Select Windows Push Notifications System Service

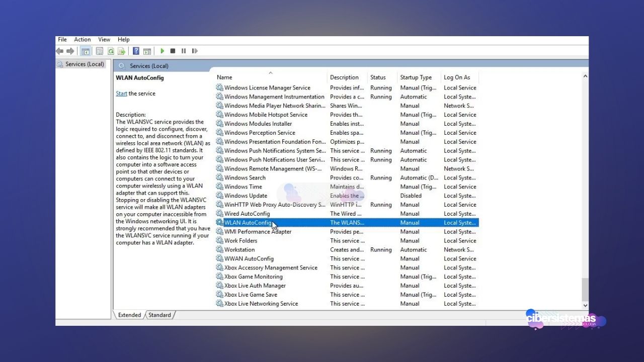click(347, 151)
